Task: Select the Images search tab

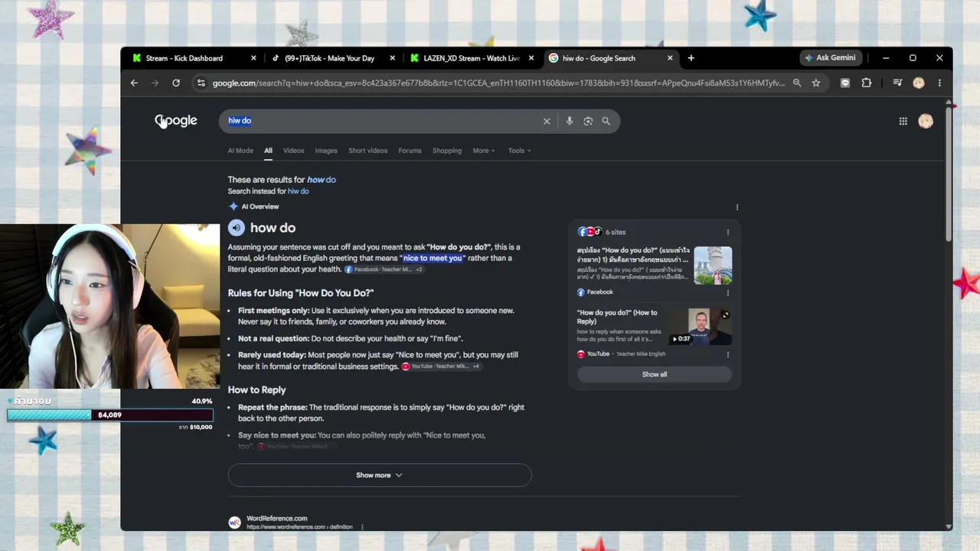Action: tap(326, 151)
